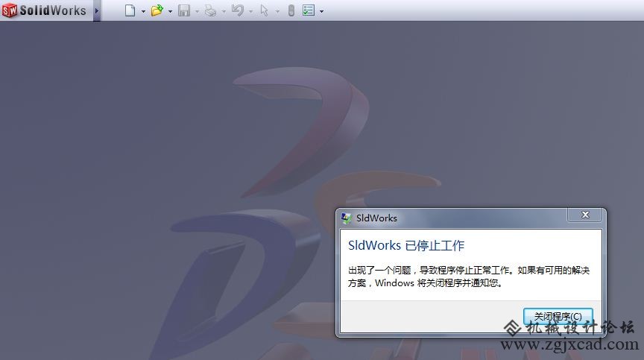
Task: Expand the Undo dropdown arrow
Action: click(251, 11)
